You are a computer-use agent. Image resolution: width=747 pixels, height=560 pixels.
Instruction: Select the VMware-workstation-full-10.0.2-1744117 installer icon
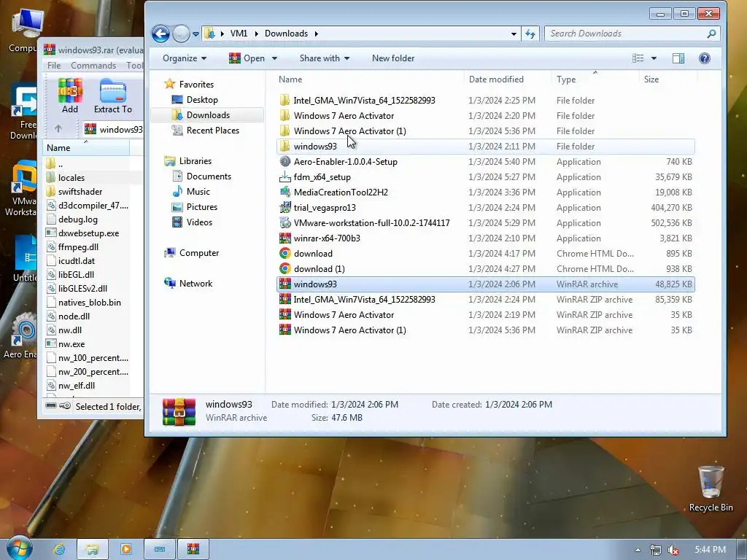point(285,222)
